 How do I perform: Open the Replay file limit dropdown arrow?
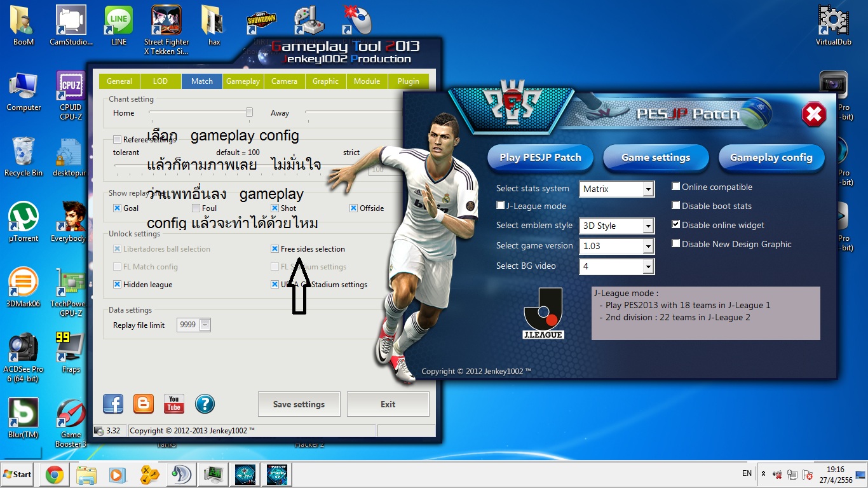[205, 325]
